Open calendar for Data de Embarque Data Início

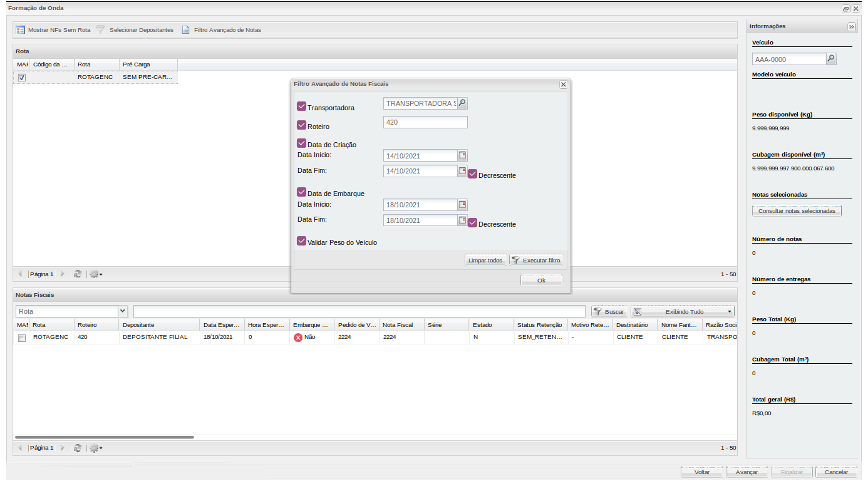[x=462, y=205]
